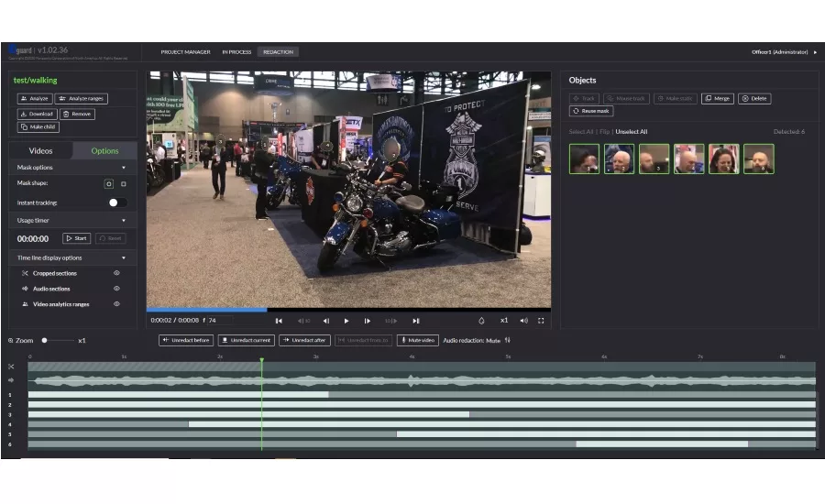Click the Select All link

[x=581, y=132]
